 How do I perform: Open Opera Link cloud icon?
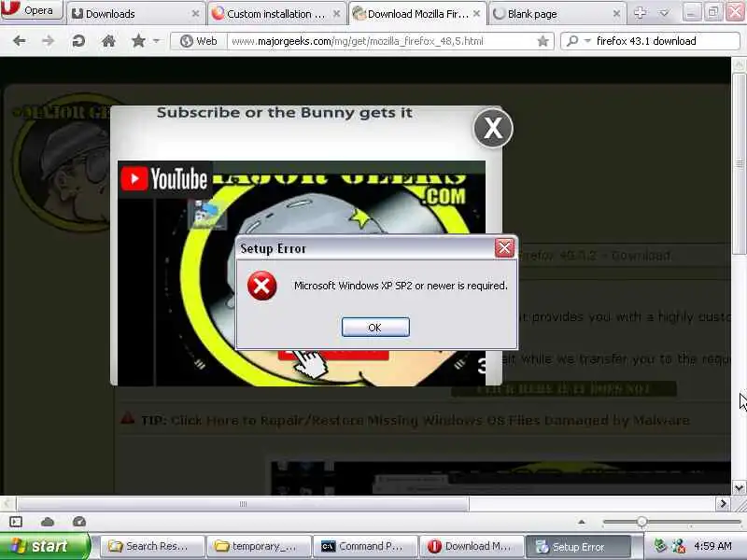[x=48, y=522]
